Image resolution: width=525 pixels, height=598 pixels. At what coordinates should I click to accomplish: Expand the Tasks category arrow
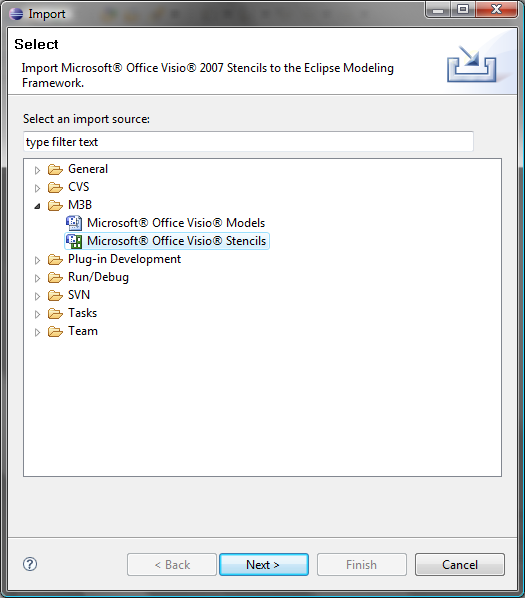pos(37,314)
